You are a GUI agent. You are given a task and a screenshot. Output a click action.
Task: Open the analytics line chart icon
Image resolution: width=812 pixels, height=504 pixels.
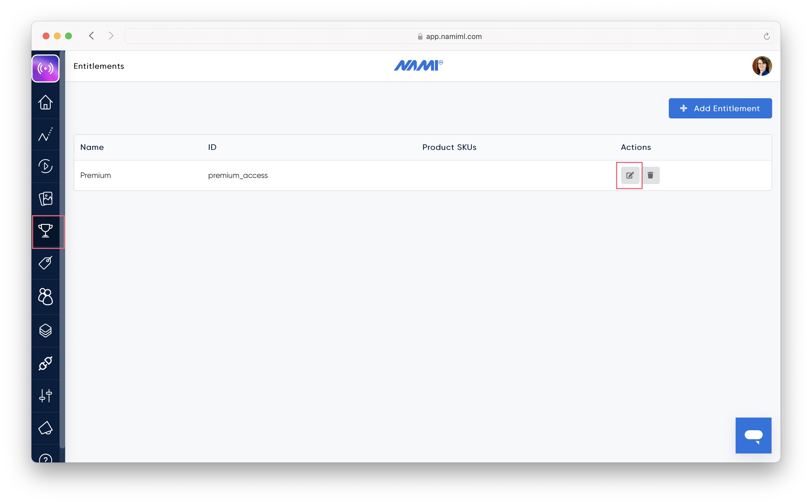point(45,134)
